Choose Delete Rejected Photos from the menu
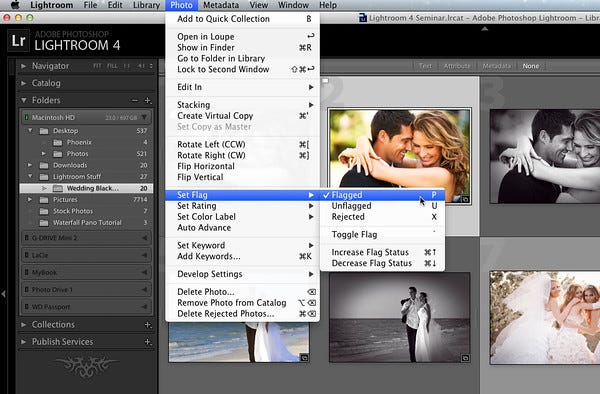 [x=243, y=314]
